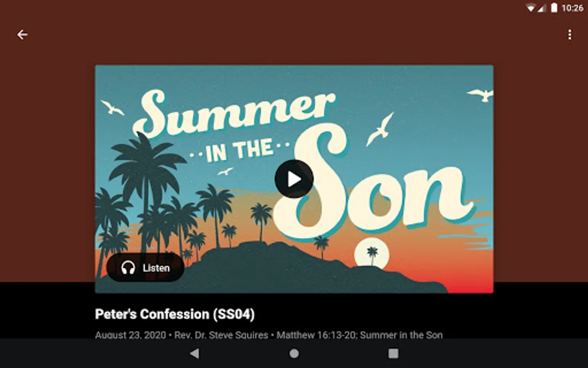Click the August 23, 2020 date text

tap(131, 335)
